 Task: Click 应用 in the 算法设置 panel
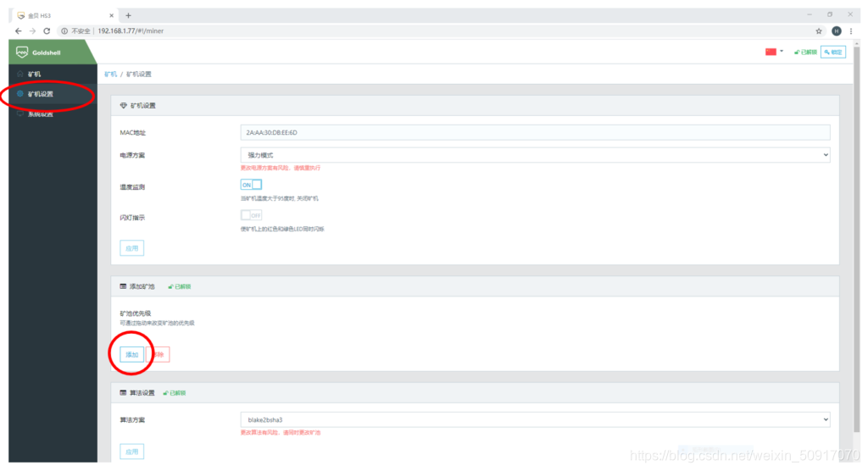tap(131, 452)
